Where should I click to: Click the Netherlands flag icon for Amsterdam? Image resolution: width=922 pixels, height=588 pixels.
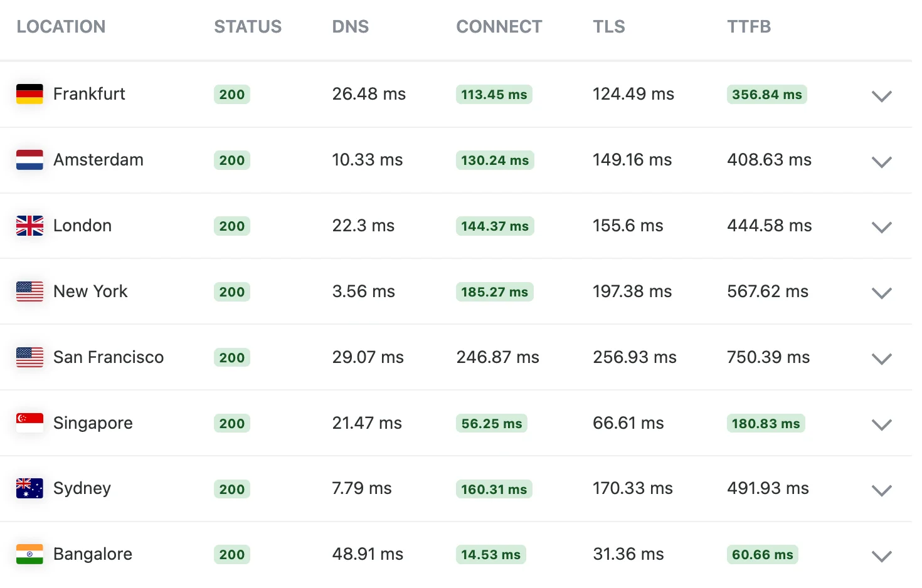[x=29, y=159]
